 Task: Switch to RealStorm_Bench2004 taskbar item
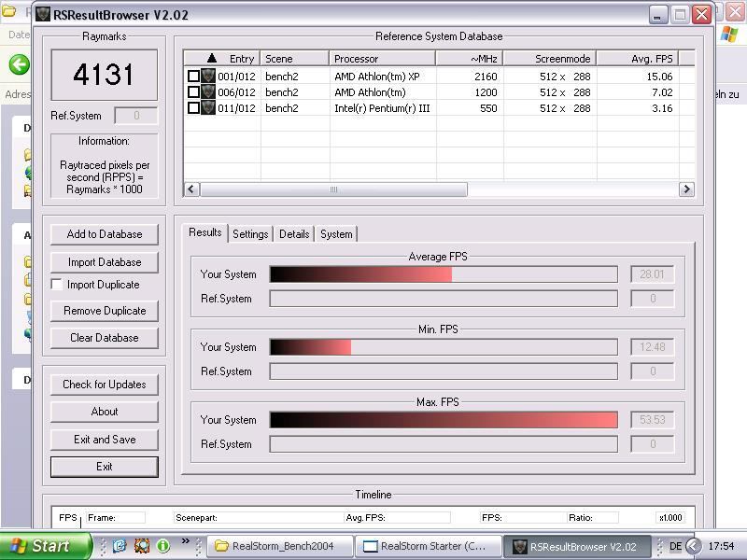[280, 546]
